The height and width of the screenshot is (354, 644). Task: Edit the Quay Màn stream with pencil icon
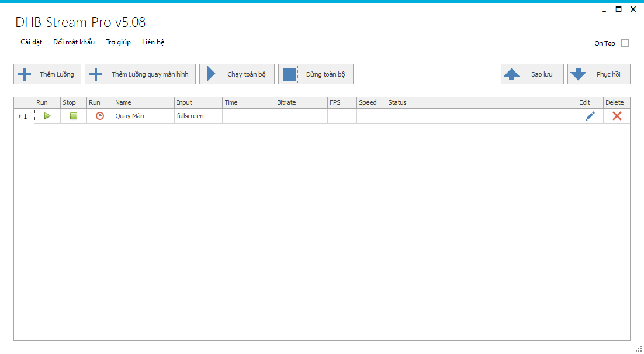click(x=590, y=116)
